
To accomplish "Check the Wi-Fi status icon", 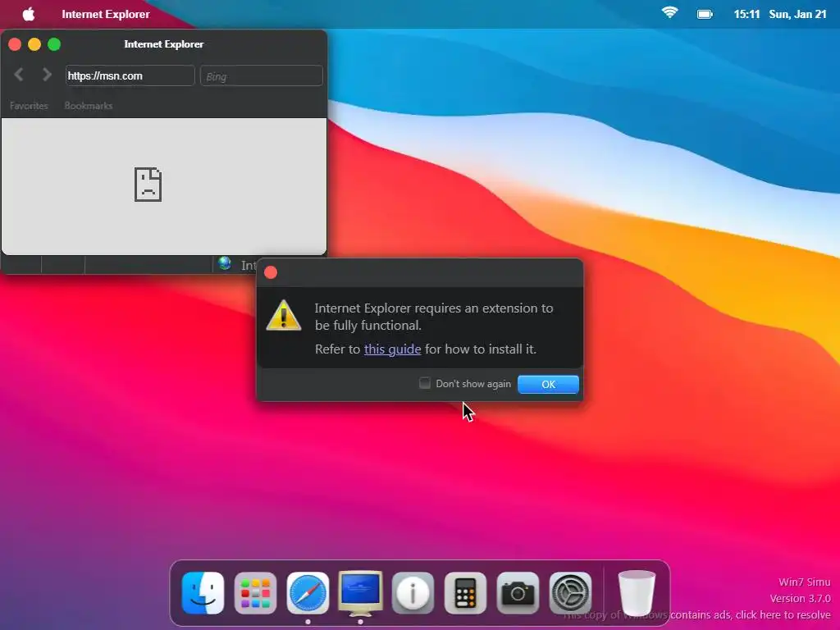I will pyautogui.click(x=669, y=12).
